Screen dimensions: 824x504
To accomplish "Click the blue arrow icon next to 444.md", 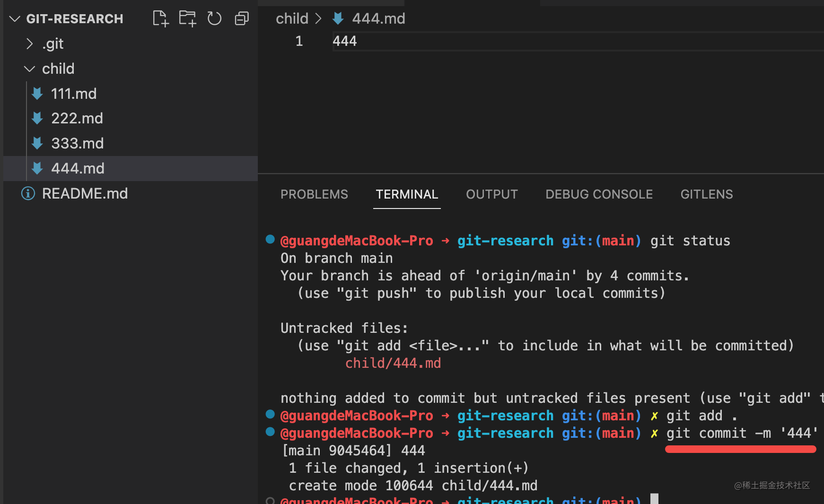I will pyautogui.click(x=37, y=168).
